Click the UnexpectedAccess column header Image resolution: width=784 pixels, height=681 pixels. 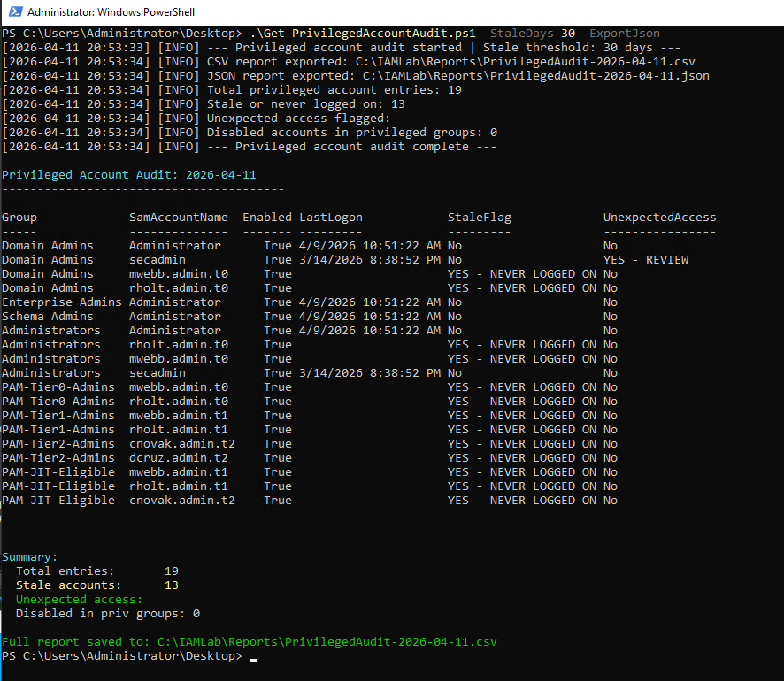tap(660, 217)
